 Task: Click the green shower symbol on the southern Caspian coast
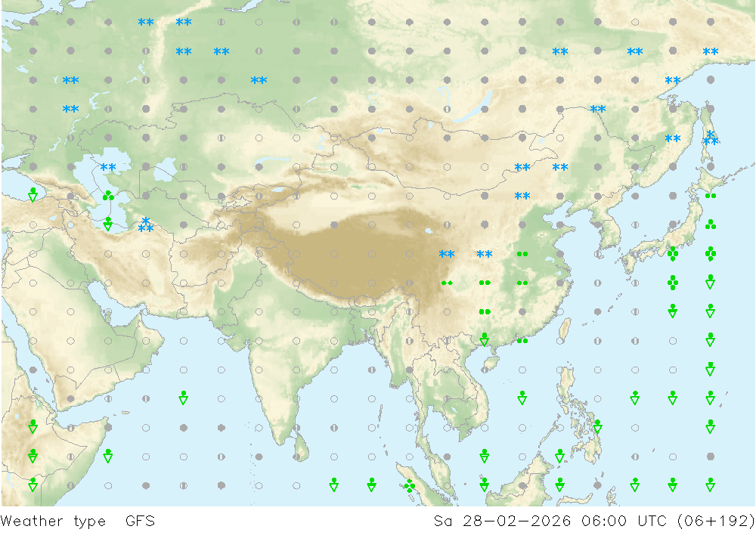point(108,224)
